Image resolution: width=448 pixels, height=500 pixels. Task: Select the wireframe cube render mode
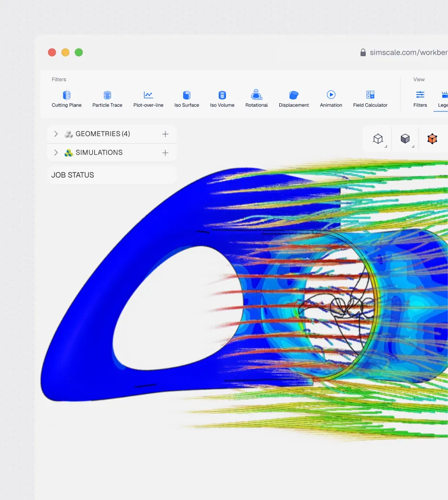click(378, 139)
